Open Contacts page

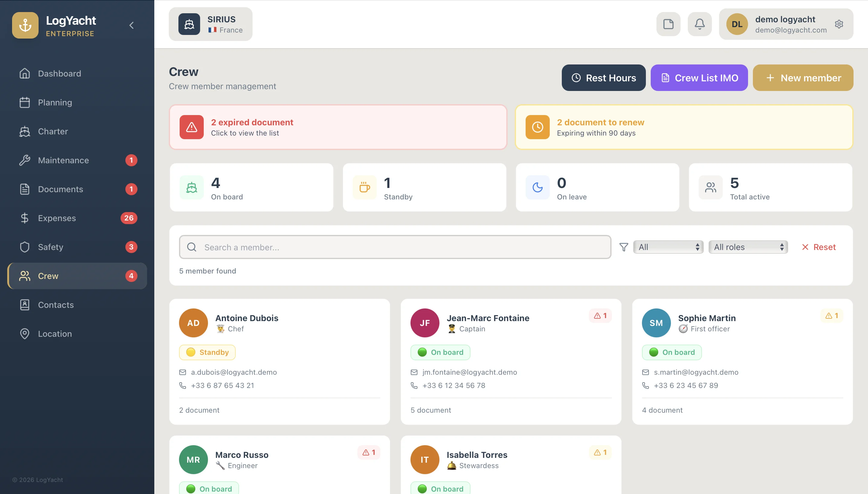[x=77, y=305]
